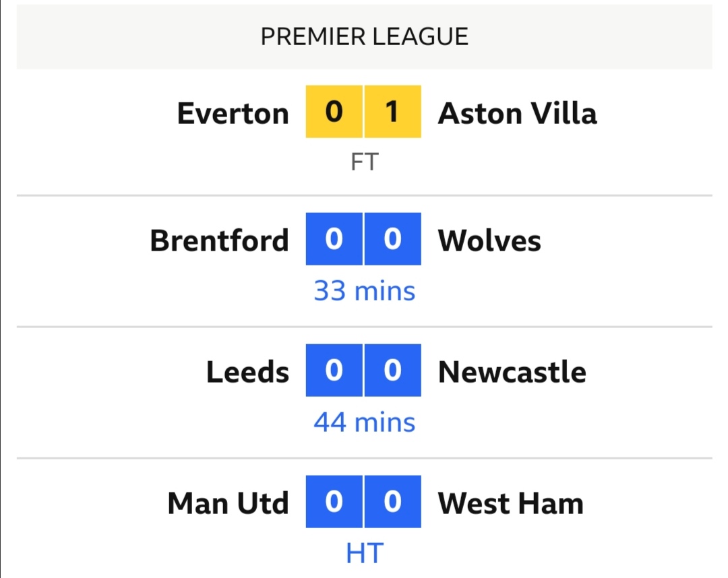Viewport: 728px width, 578px height.
Task: Click Brentford's blue score box
Action: [334, 239]
